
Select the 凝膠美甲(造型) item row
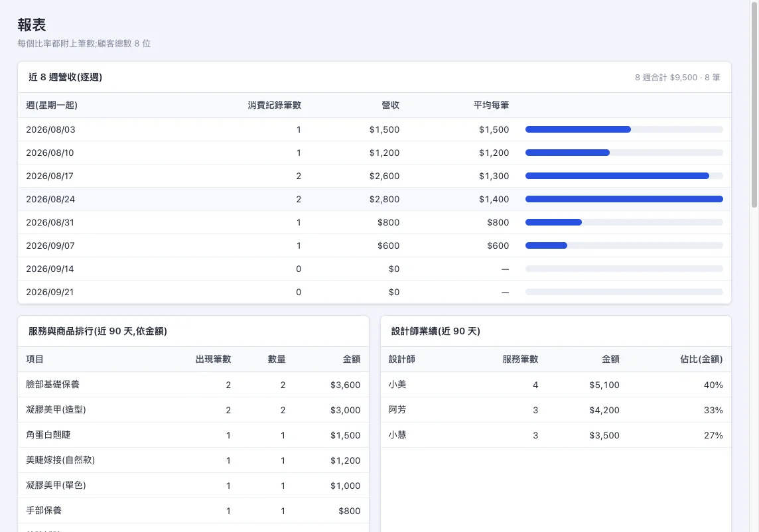click(x=193, y=409)
